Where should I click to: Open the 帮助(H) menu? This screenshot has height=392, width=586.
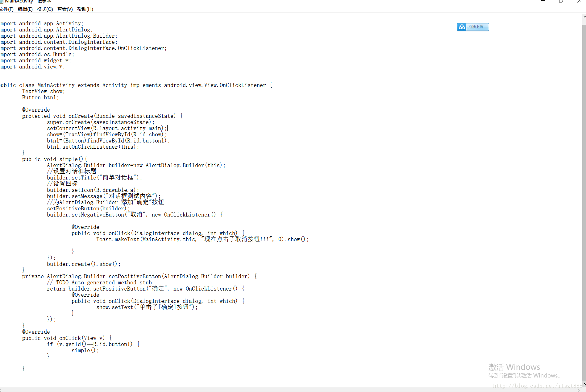click(85, 9)
